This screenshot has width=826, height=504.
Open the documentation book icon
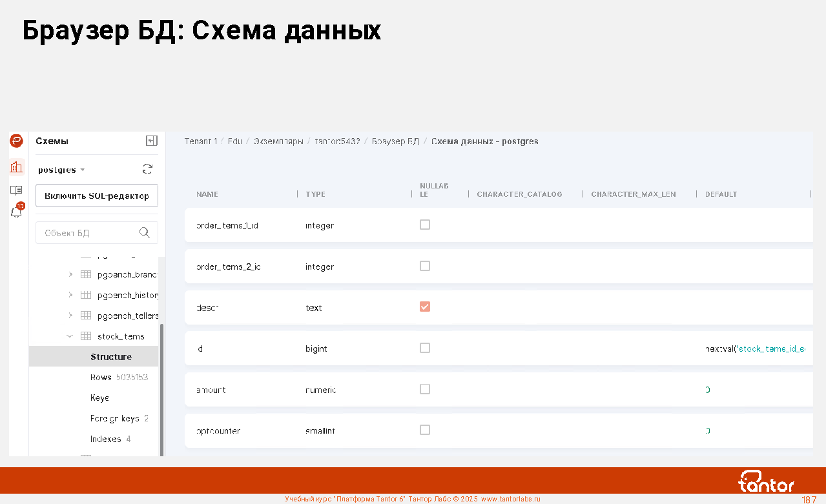tap(16, 190)
